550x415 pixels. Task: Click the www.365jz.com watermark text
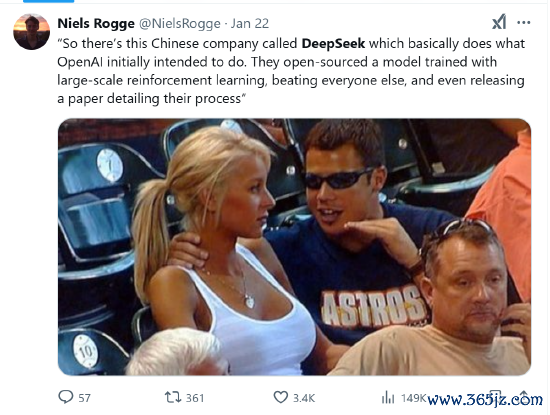(485, 399)
